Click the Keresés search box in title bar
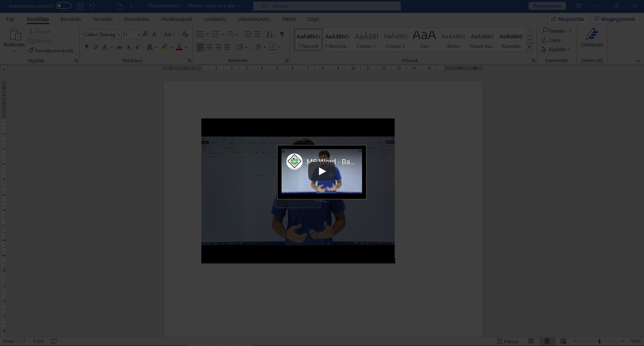 point(327,6)
